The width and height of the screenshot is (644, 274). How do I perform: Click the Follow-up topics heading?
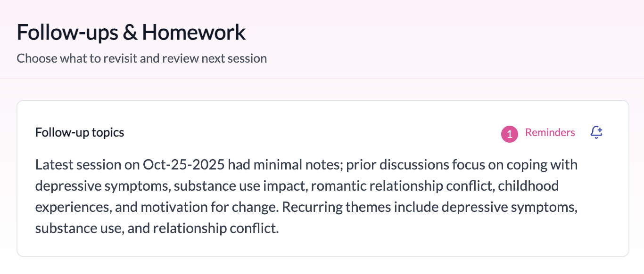tap(79, 132)
